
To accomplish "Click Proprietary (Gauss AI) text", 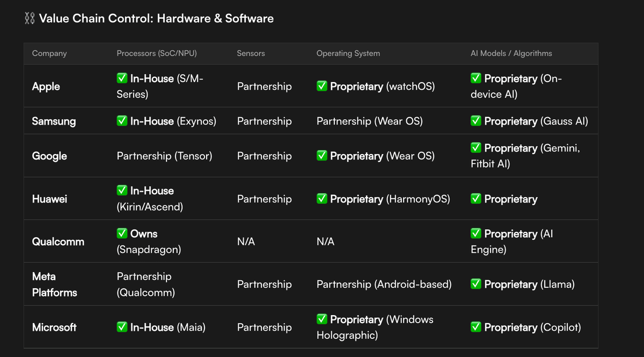I will pos(536,121).
